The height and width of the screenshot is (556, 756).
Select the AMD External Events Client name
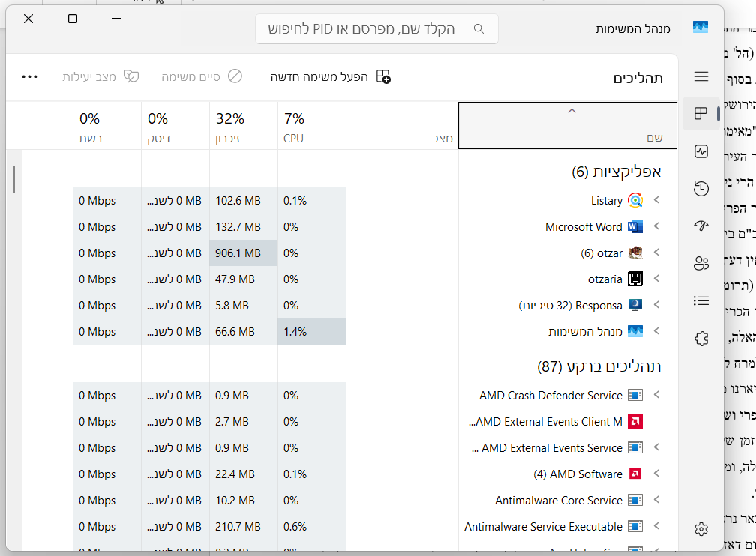pos(545,422)
